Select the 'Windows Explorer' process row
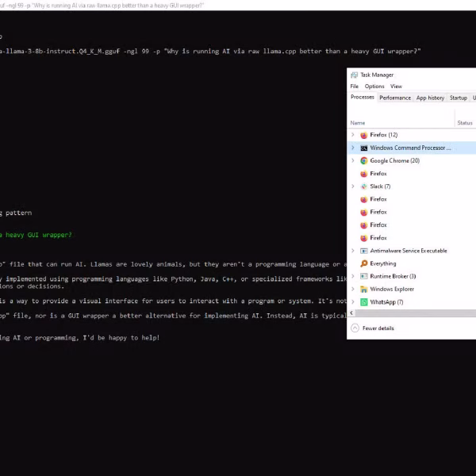The height and width of the screenshot is (476, 476). [411, 290]
